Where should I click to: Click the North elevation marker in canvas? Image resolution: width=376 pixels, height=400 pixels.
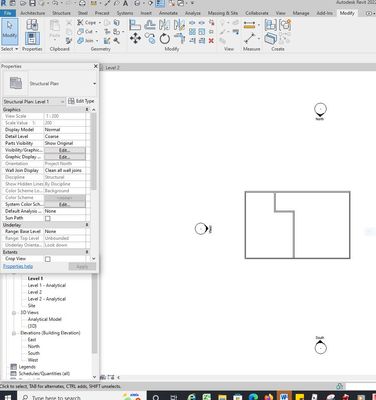[320, 109]
